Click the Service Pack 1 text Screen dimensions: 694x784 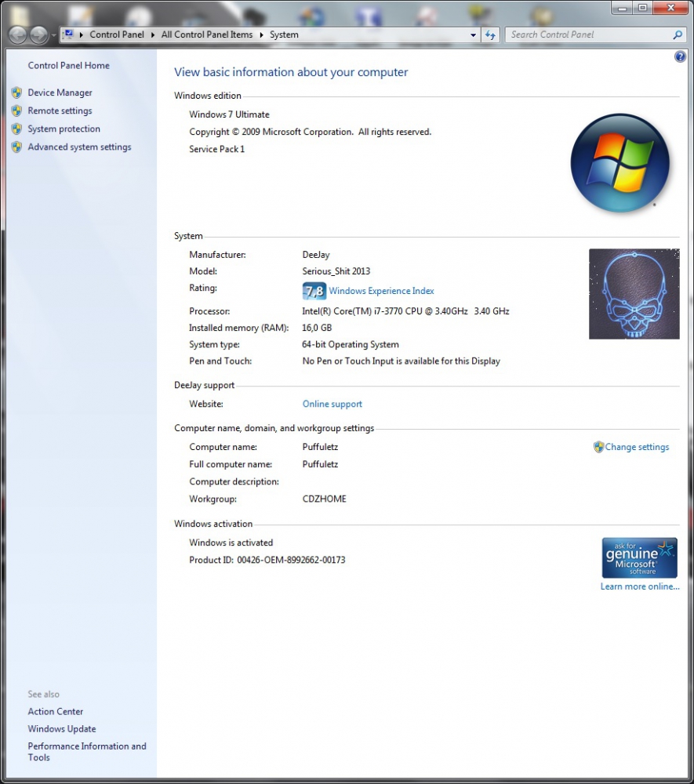(x=216, y=149)
